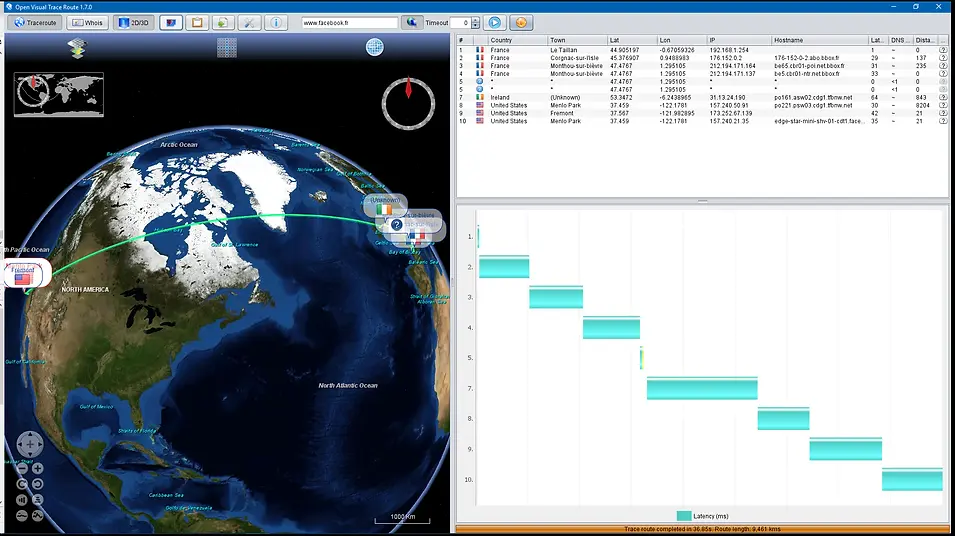
Task: Copy results with the clipboard icon
Action: click(x=197, y=23)
